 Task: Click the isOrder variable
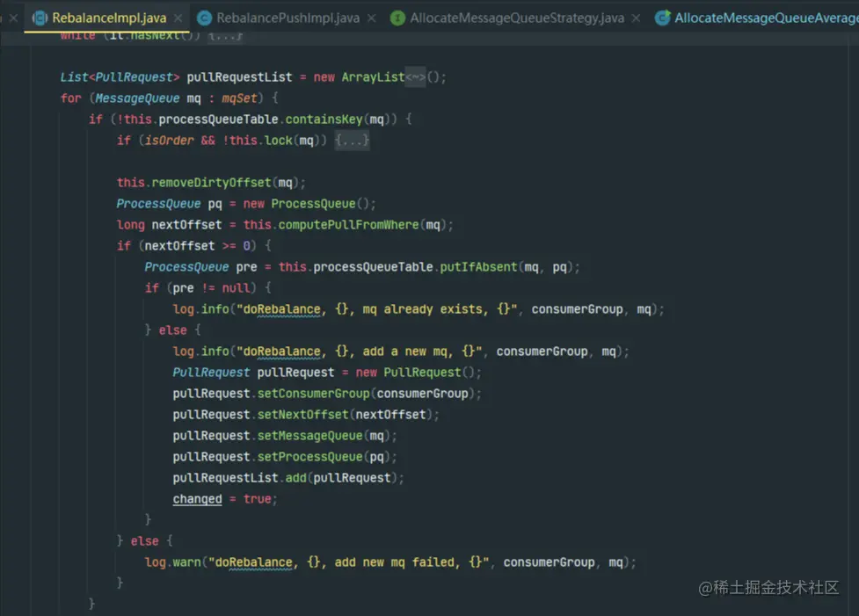click(169, 141)
